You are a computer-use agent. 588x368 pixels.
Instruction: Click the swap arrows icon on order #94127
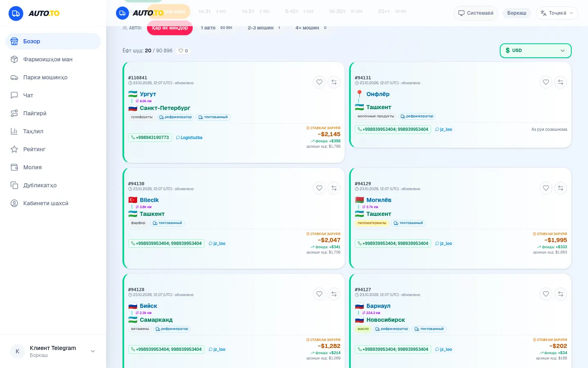(561, 294)
